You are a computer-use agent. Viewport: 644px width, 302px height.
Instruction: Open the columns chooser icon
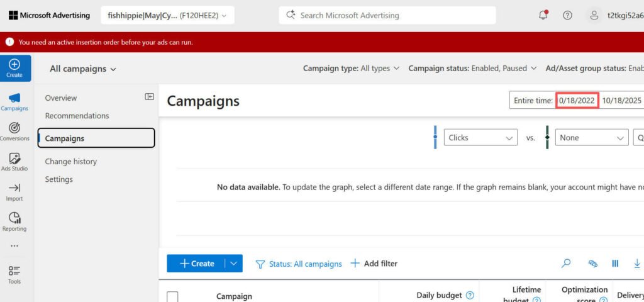pos(615,264)
